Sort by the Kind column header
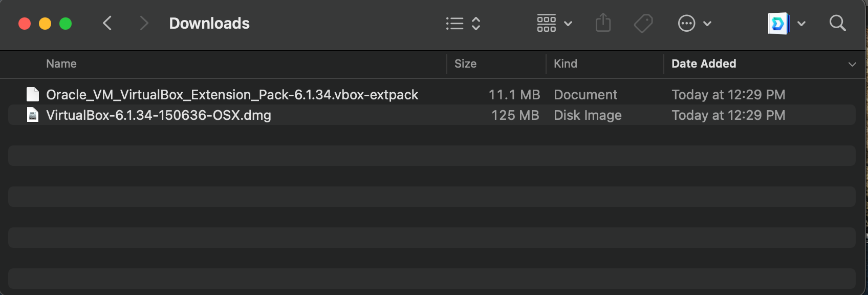868x295 pixels. pyautogui.click(x=565, y=64)
